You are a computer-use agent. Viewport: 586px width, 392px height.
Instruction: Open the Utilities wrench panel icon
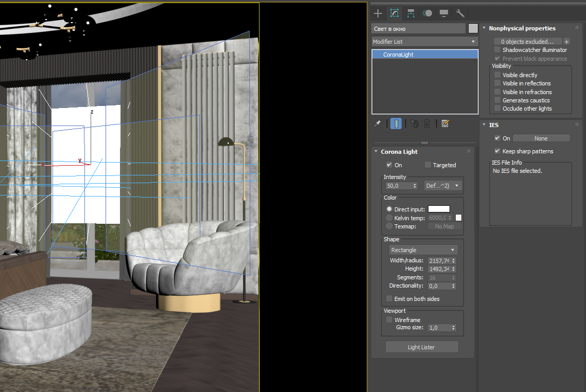click(x=460, y=13)
